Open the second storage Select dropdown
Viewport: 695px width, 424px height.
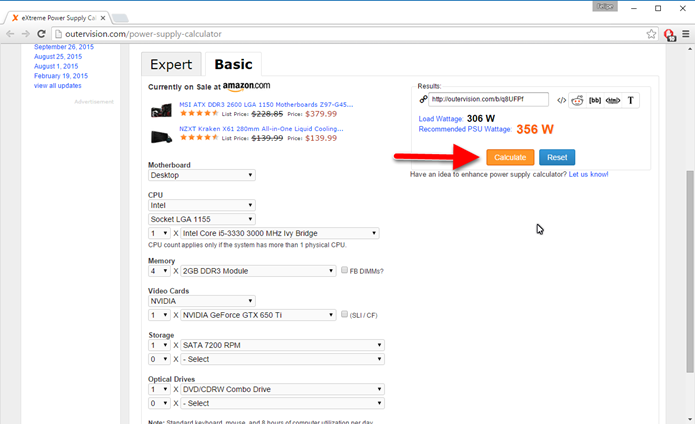(x=282, y=359)
